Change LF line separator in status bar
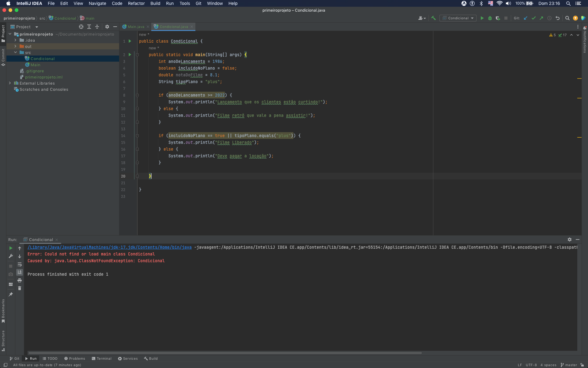The height and width of the screenshot is (368, 588). (x=520, y=365)
